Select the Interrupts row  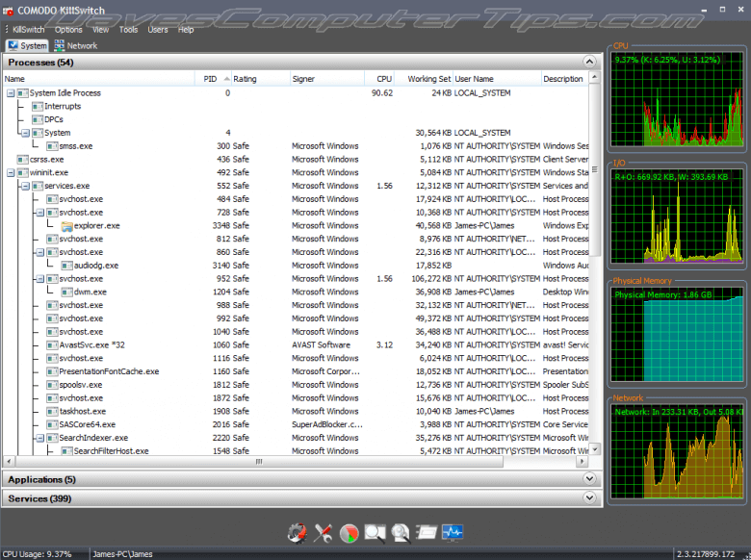point(296,106)
